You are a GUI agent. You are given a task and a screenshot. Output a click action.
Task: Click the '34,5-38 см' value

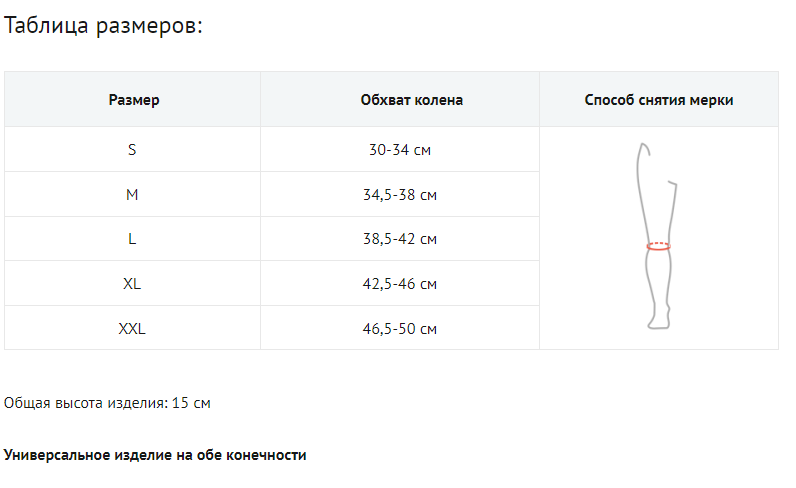400,195
